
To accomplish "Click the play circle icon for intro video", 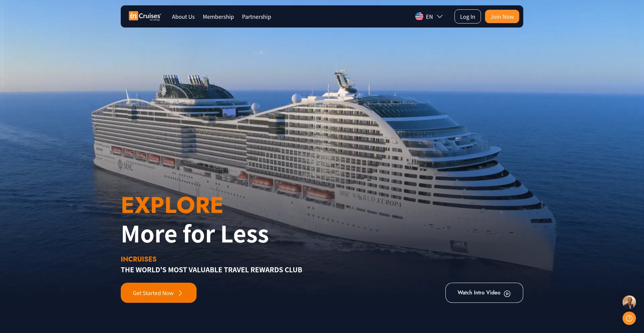I will click(x=507, y=293).
